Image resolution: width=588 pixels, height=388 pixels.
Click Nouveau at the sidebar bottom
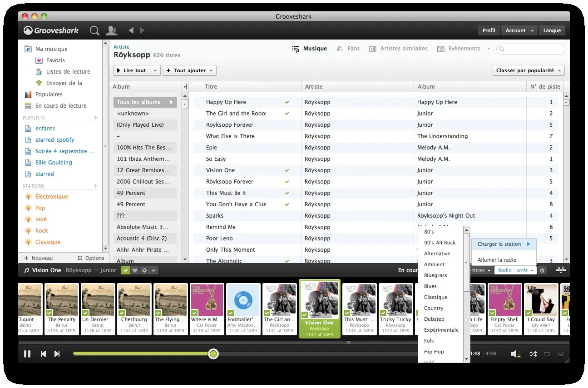click(x=39, y=258)
